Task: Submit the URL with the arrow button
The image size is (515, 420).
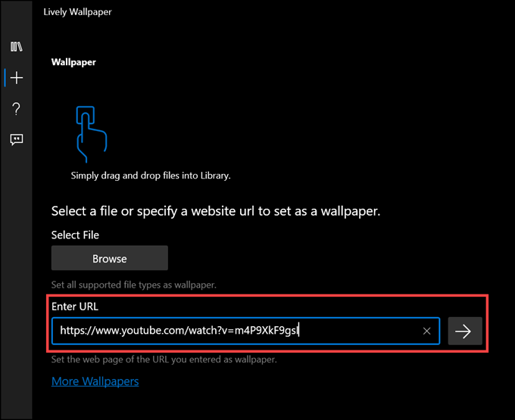Action: [465, 331]
